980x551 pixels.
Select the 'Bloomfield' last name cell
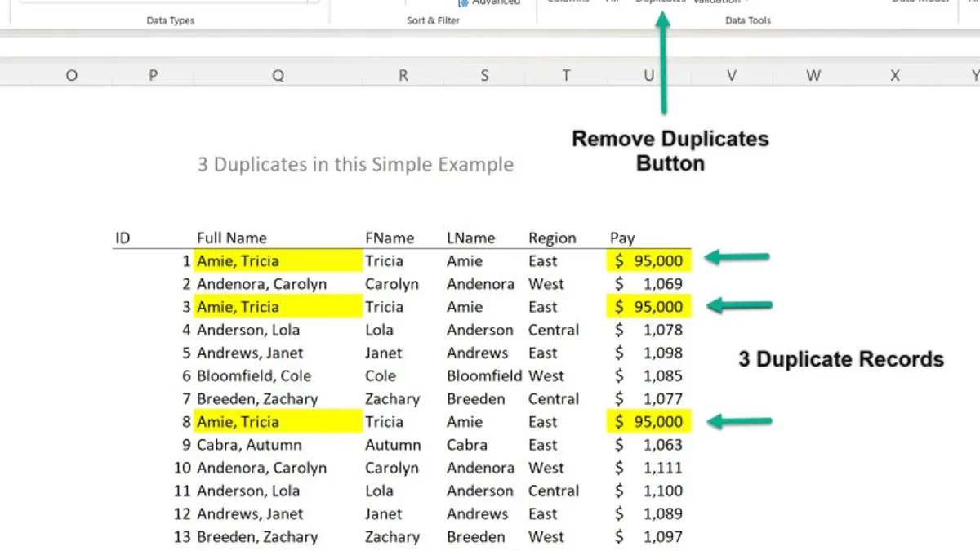pyautogui.click(x=484, y=376)
